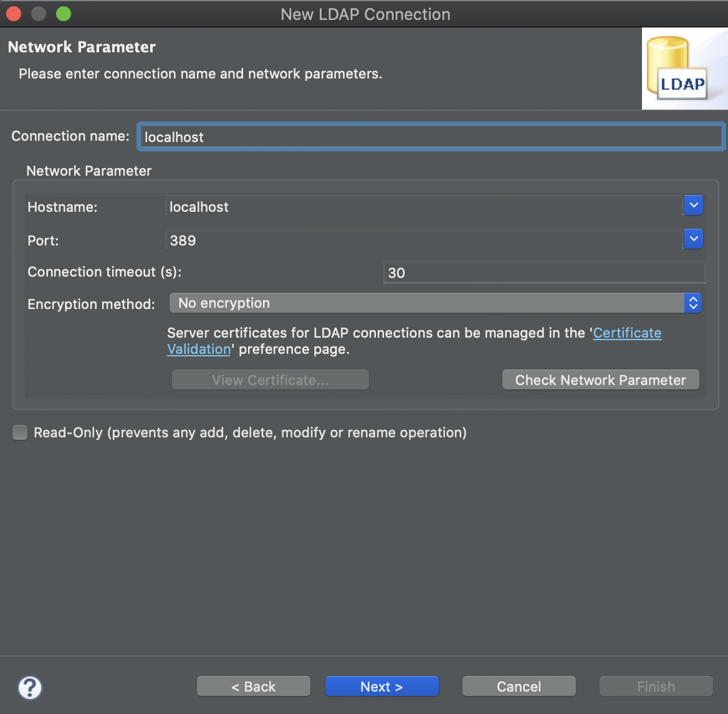
Task: Open the help question mark icon
Action: (30, 688)
